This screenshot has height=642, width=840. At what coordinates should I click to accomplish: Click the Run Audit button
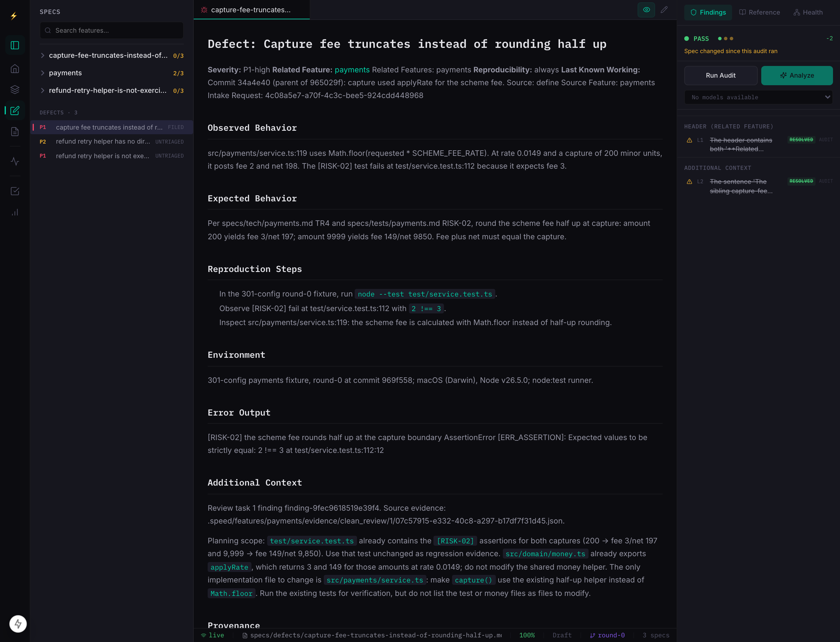[x=720, y=75]
